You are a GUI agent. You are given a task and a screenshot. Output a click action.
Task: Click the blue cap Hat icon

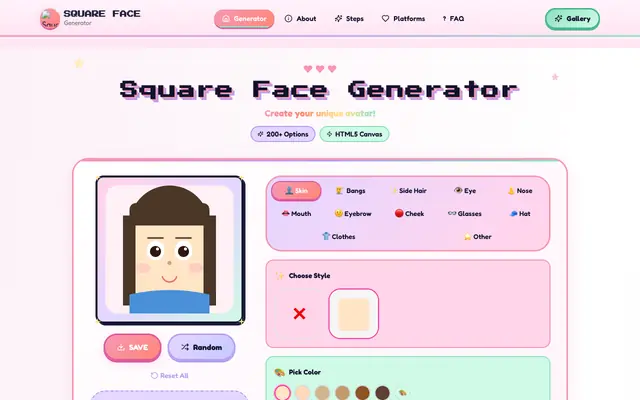pos(513,213)
